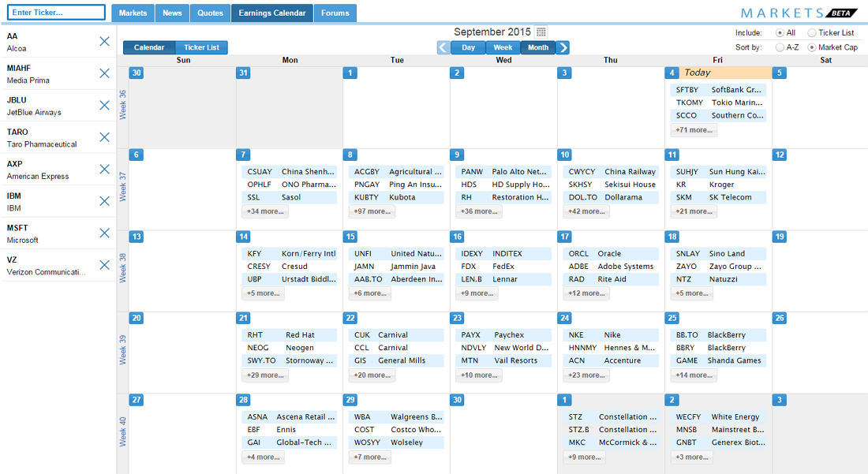This screenshot has height=474, width=868.
Task: Select the September 17 date badge
Action: point(565,236)
